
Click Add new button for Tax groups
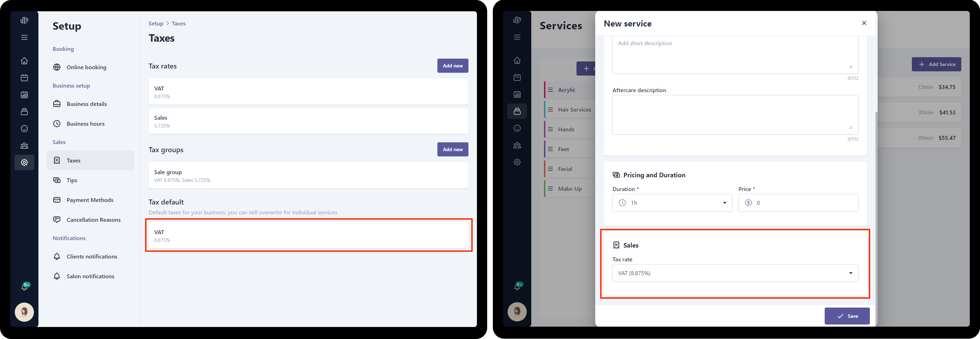point(453,149)
